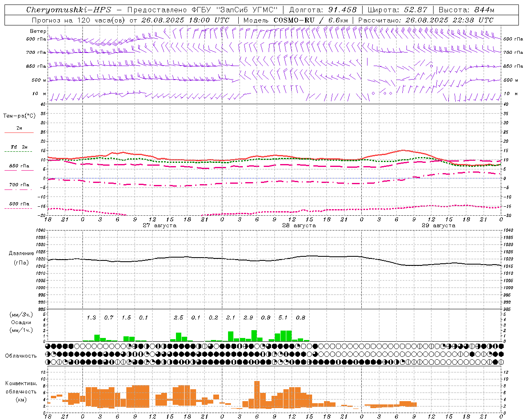The image size is (525, 420).
Task: Click left wind-level label "10 м"
Action: tap(39, 94)
